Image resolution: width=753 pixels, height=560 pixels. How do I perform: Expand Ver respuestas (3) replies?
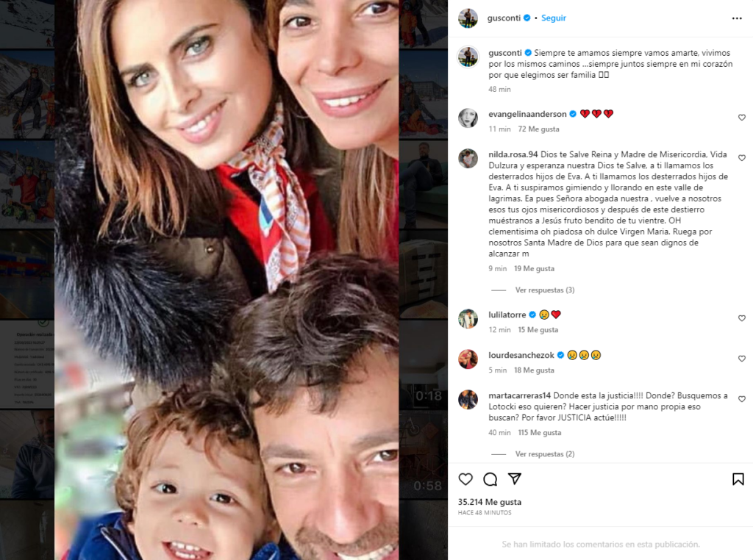pyautogui.click(x=545, y=290)
